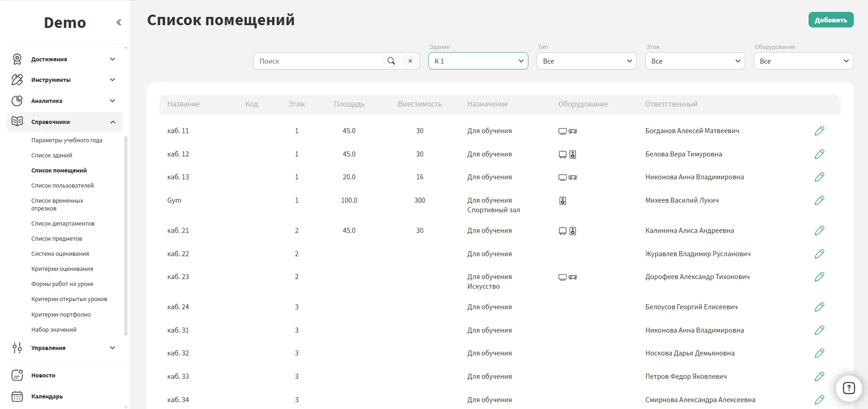
Task: Open the Оборудование filter dropdown
Action: click(x=803, y=61)
